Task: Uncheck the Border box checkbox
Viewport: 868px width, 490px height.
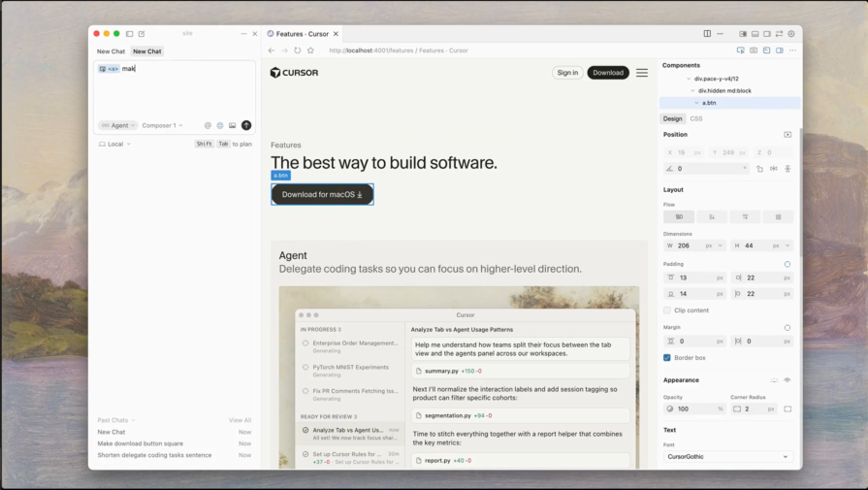Action: coord(667,358)
